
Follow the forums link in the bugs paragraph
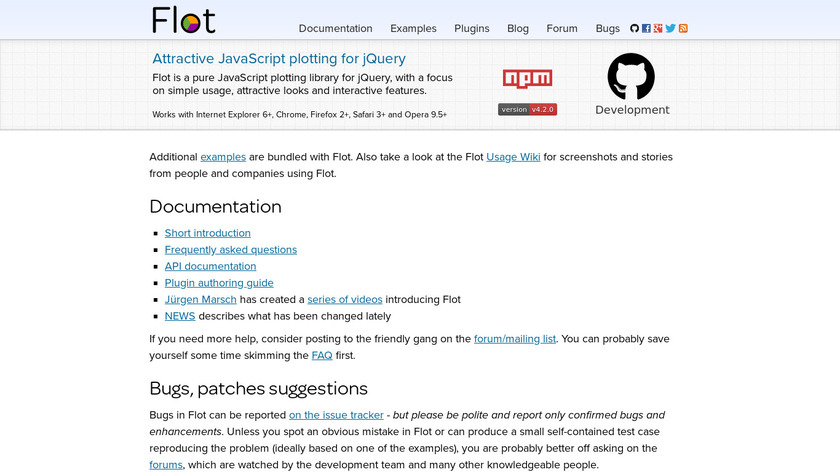pos(166,465)
